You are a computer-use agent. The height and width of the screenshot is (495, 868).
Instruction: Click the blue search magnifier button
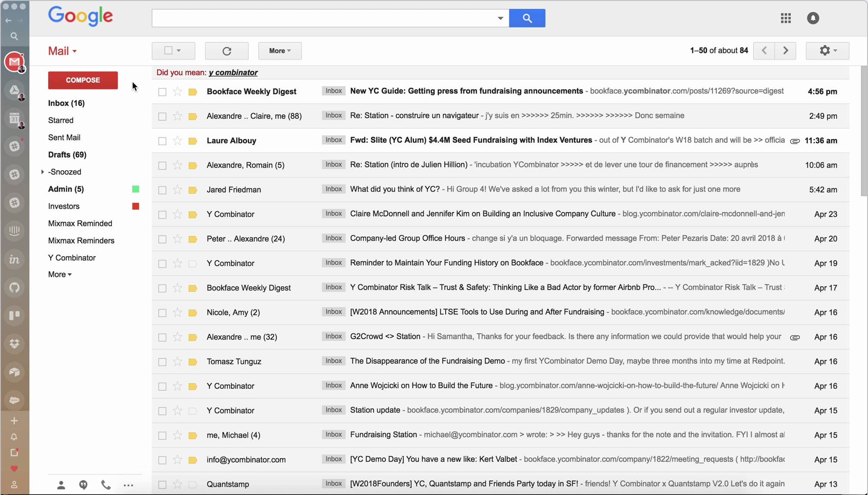coord(527,18)
